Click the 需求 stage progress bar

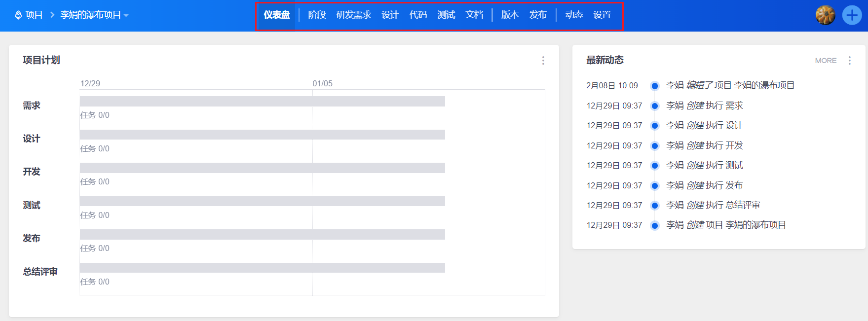tap(262, 102)
